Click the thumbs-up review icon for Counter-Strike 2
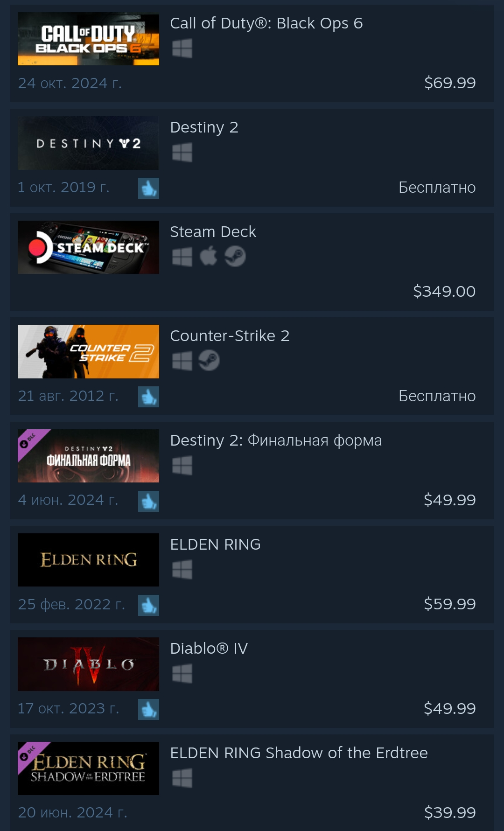504x831 pixels. click(148, 397)
